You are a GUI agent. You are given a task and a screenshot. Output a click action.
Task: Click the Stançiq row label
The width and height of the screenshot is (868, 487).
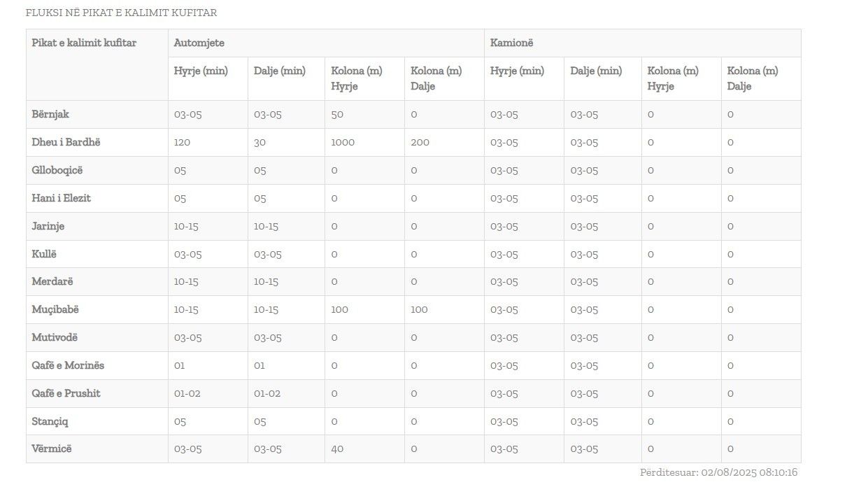pyautogui.click(x=50, y=421)
